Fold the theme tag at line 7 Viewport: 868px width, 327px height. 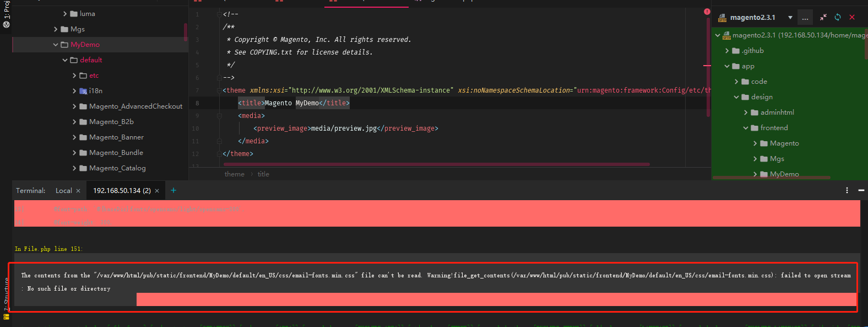(219, 90)
